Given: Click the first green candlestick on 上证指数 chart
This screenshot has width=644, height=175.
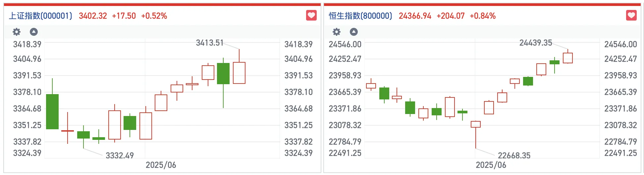Looking at the screenshot, I should (x=52, y=111).
